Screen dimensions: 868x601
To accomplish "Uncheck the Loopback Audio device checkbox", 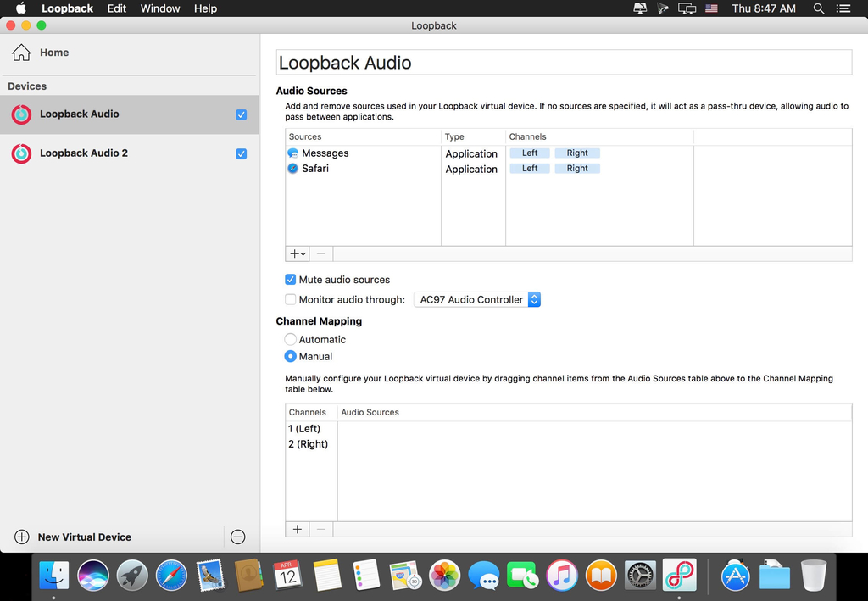I will click(242, 114).
